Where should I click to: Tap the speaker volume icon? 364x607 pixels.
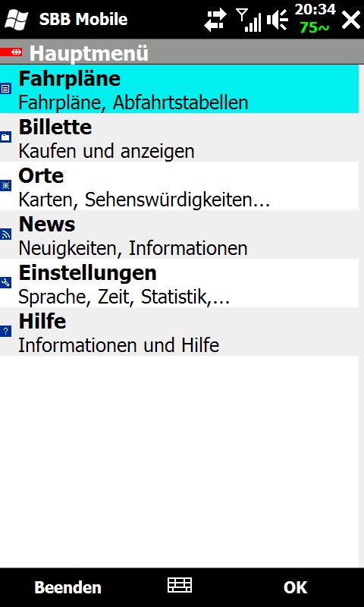click(x=278, y=20)
